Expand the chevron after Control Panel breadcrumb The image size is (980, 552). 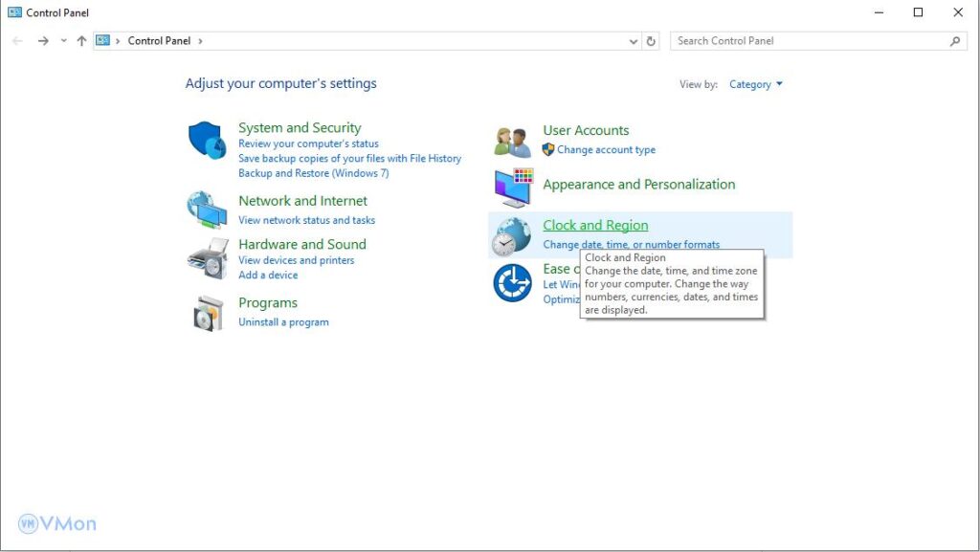pos(200,41)
